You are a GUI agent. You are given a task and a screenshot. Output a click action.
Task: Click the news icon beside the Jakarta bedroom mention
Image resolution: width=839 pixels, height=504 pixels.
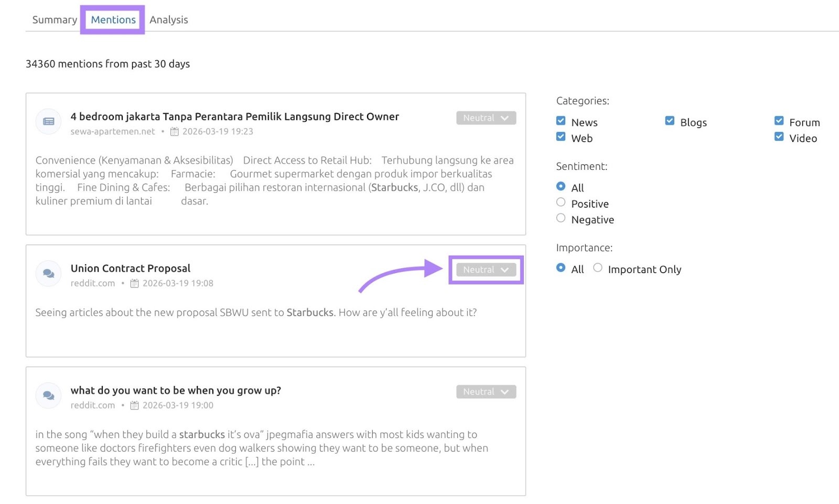[48, 122]
